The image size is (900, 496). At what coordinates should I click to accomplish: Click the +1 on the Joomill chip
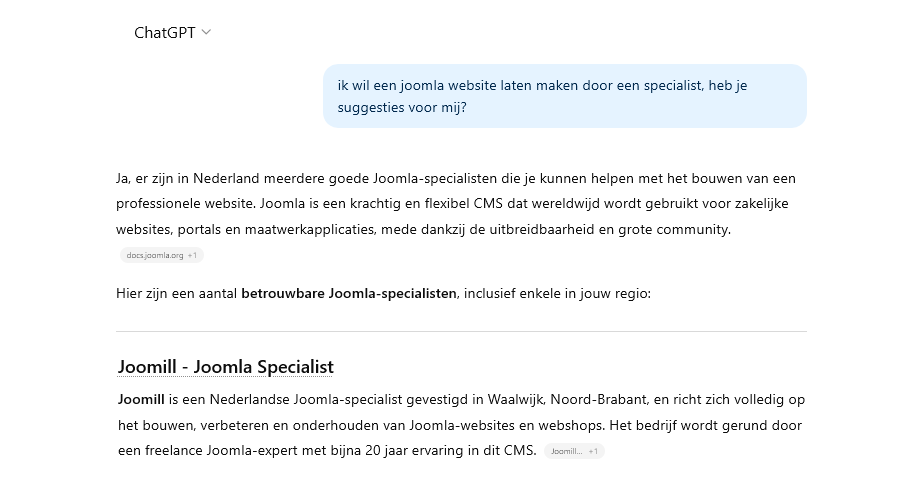point(593,451)
